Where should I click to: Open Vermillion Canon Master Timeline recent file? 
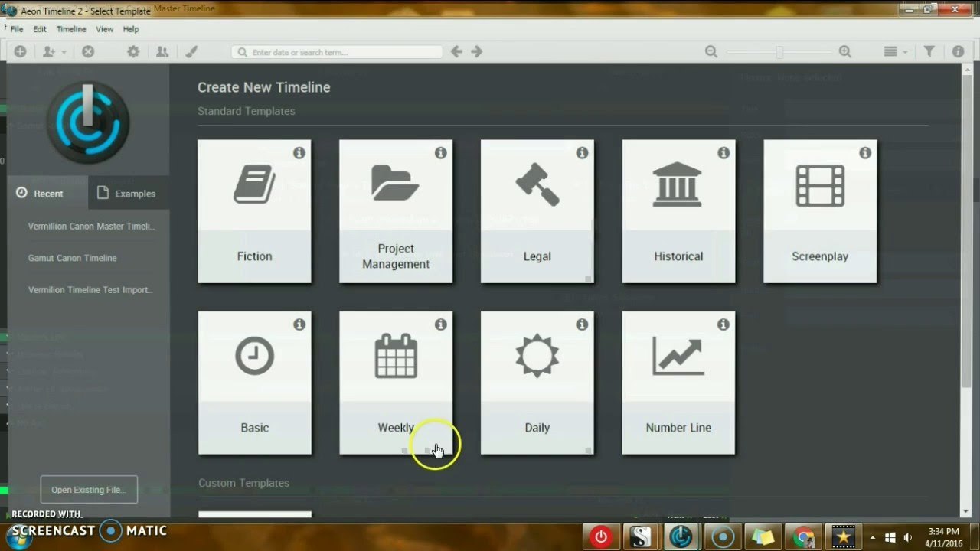pos(91,227)
